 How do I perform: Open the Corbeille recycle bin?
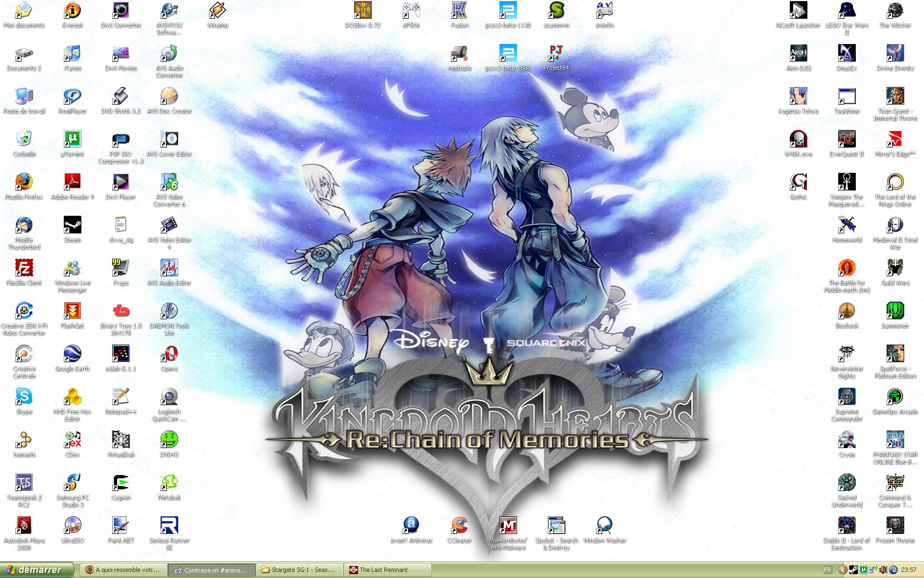pos(24,140)
